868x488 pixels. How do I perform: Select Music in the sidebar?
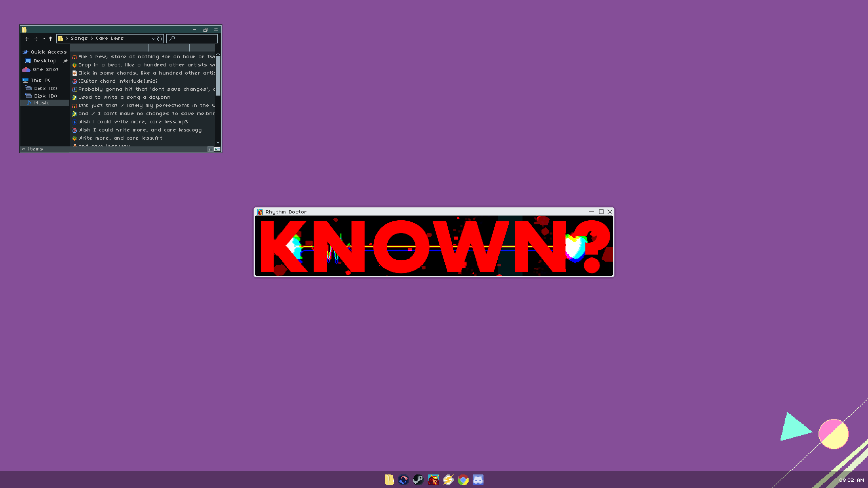point(41,103)
